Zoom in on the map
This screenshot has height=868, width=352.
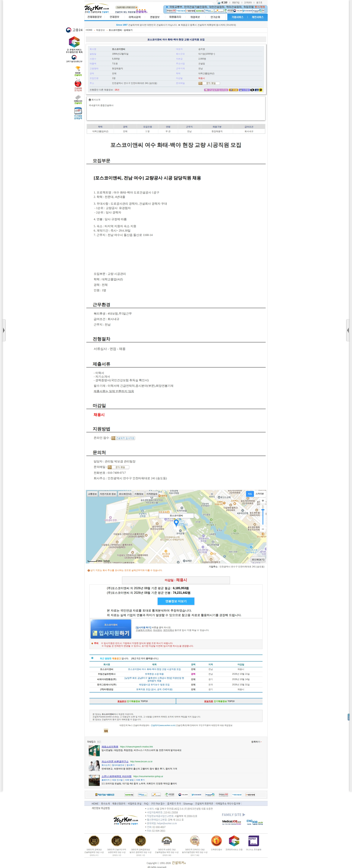[x=263, y=501]
